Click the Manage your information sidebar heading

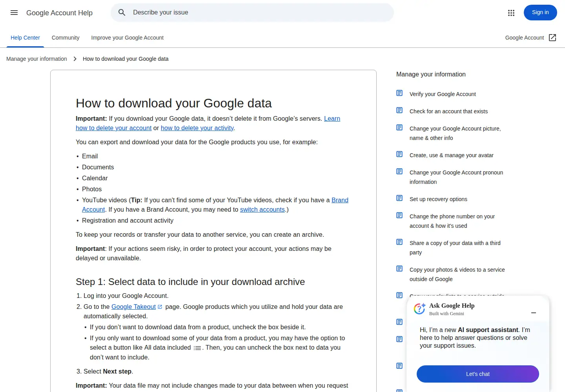tap(431, 74)
